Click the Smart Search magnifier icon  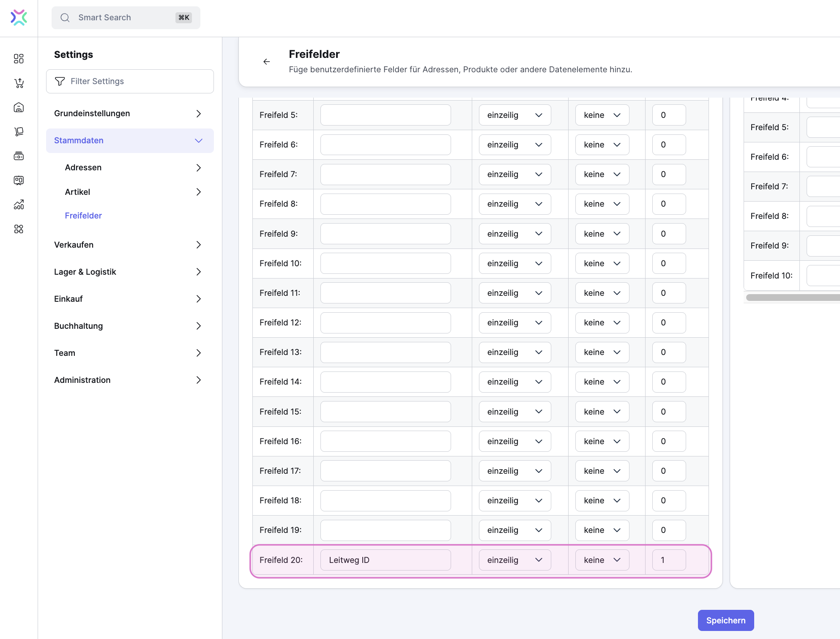click(65, 18)
